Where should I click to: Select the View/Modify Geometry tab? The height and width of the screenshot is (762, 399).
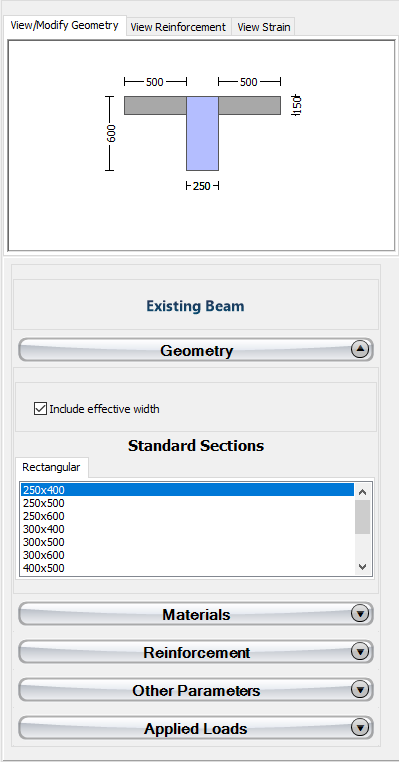(x=65, y=25)
